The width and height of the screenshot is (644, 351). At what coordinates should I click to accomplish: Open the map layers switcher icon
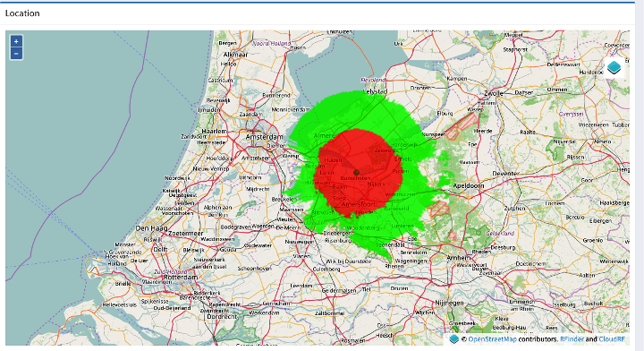click(x=614, y=67)
